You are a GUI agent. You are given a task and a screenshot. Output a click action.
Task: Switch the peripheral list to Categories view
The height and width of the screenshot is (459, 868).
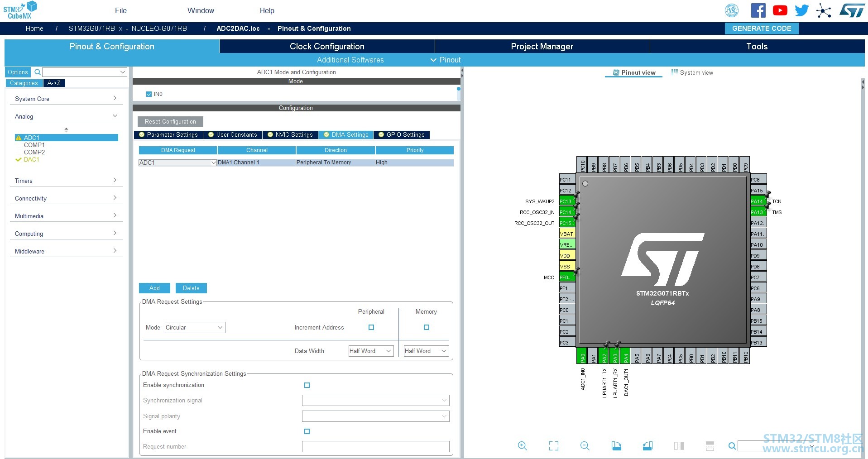pyautogui.click(x=24, y=83)
